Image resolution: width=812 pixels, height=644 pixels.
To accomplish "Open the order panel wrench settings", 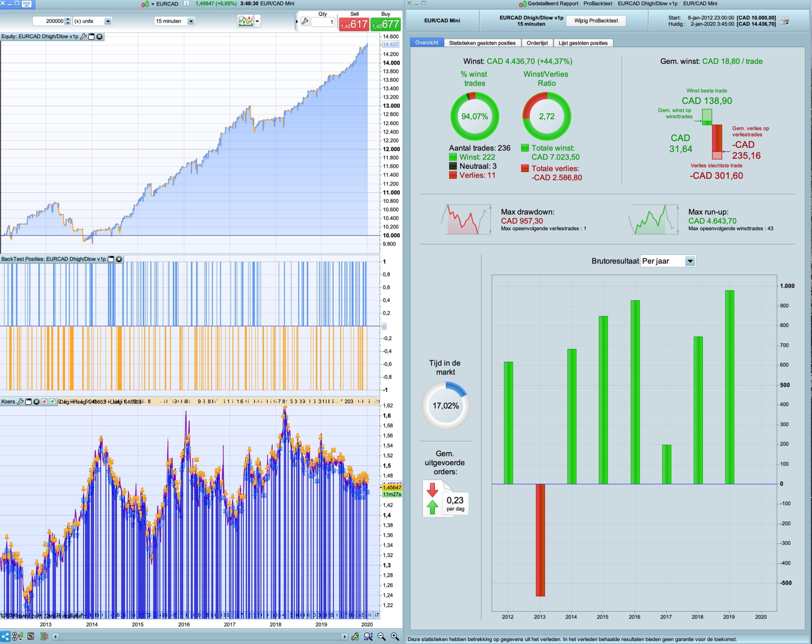I will [x=305, y=21].
